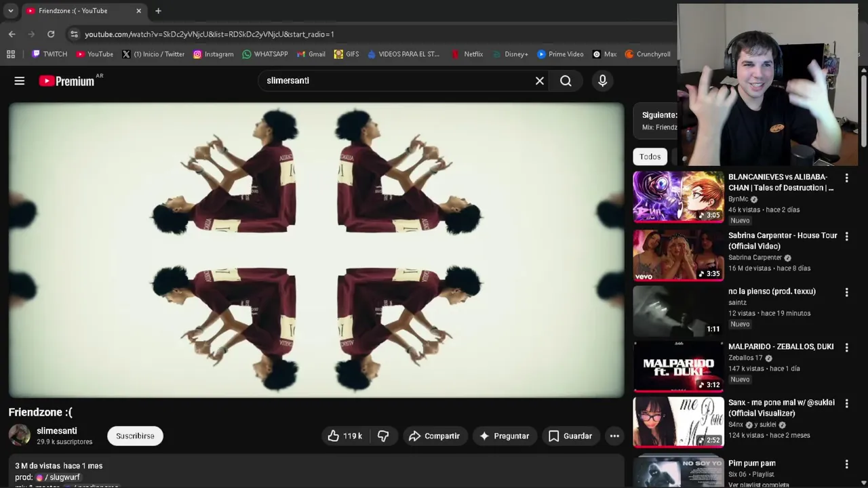Open options for Pim pum pam playlist
The width and height of the screenshot is (868, 488).
coord(846,464)
